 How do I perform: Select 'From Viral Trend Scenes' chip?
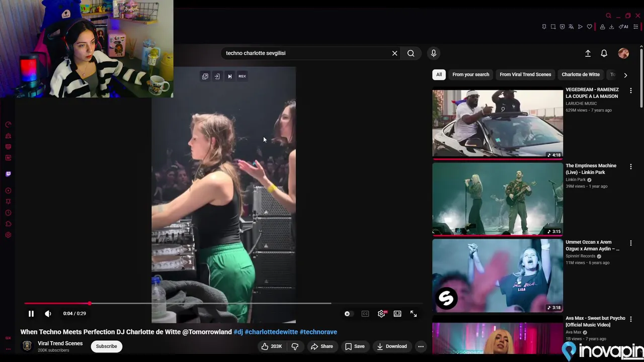click(525, 74)
